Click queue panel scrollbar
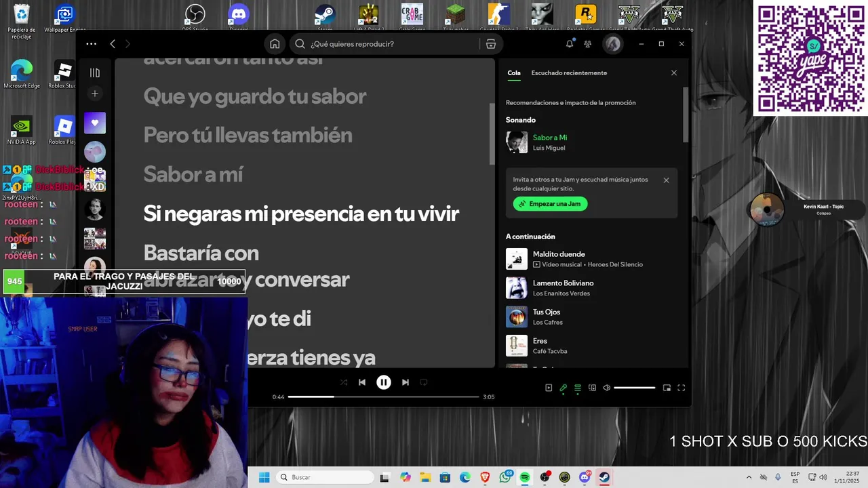The width and height of the screenshot is (868, 488). point(686,115)
